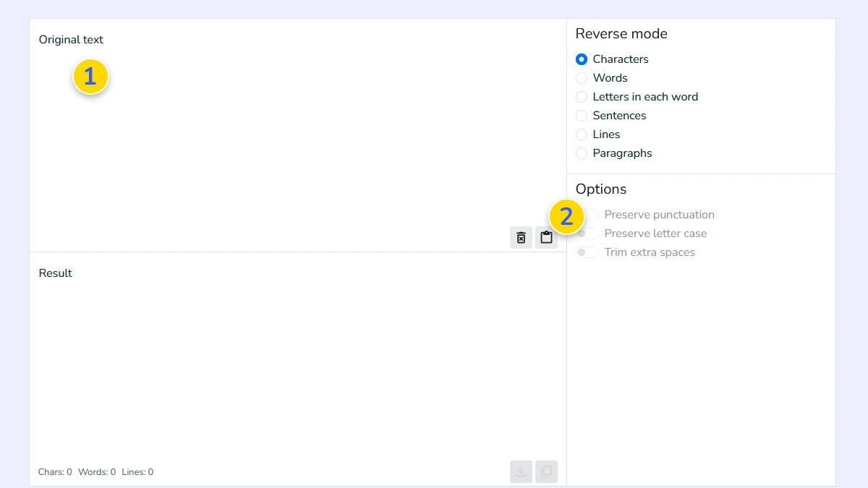
Task: Click the Reverse mode section heading
Action: click(621, 33)
